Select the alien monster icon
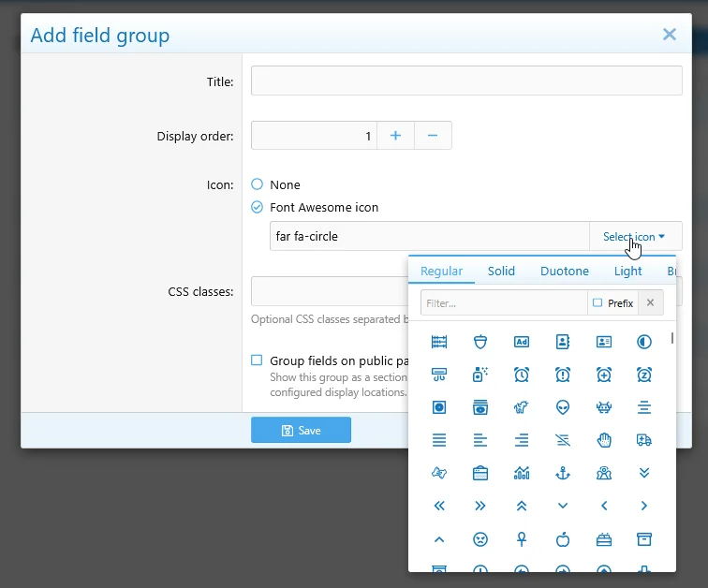The height and width of the screenshot is (588, 708). 604,407
